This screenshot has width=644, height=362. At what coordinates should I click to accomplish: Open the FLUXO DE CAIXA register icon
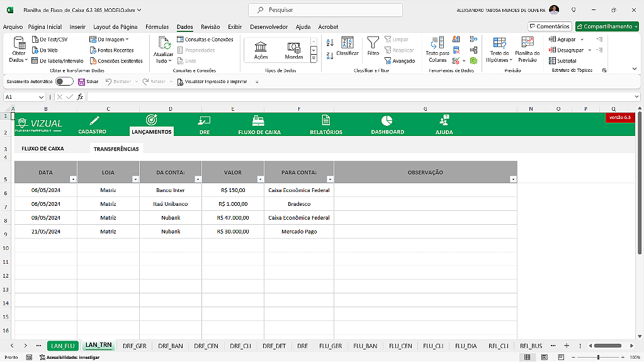pyautogui.click(x=259, y=120)
